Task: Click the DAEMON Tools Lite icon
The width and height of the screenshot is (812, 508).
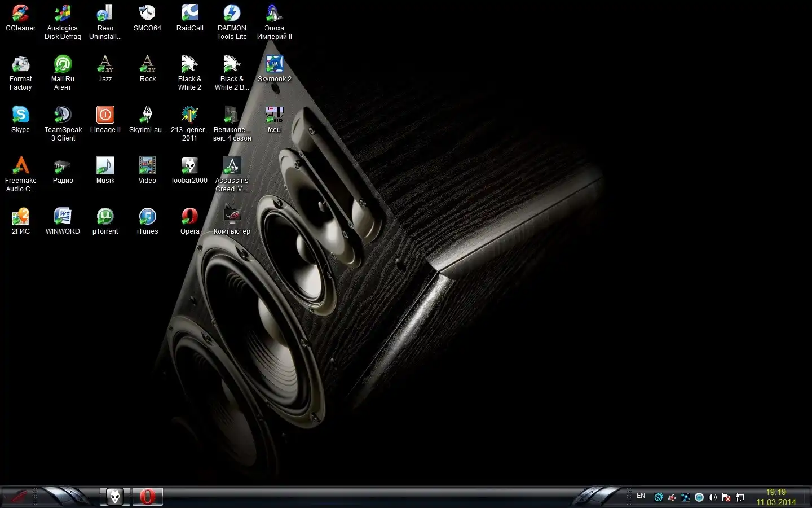Action: pyautogui.click(x=232, y=14)
